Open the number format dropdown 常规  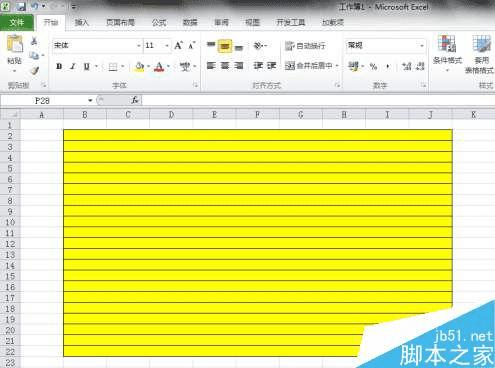click(x=422, y=45)
